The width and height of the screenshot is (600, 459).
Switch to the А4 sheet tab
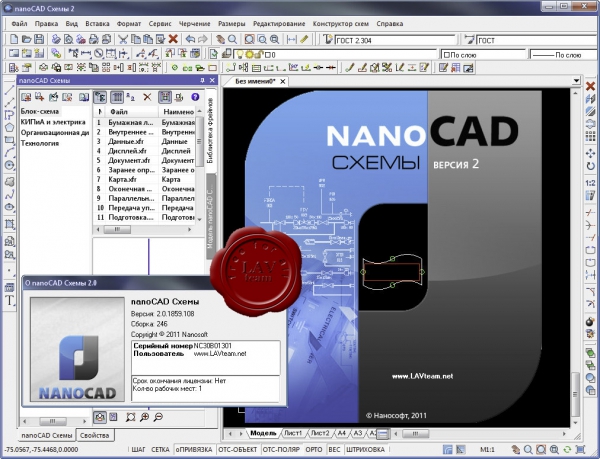341,433
